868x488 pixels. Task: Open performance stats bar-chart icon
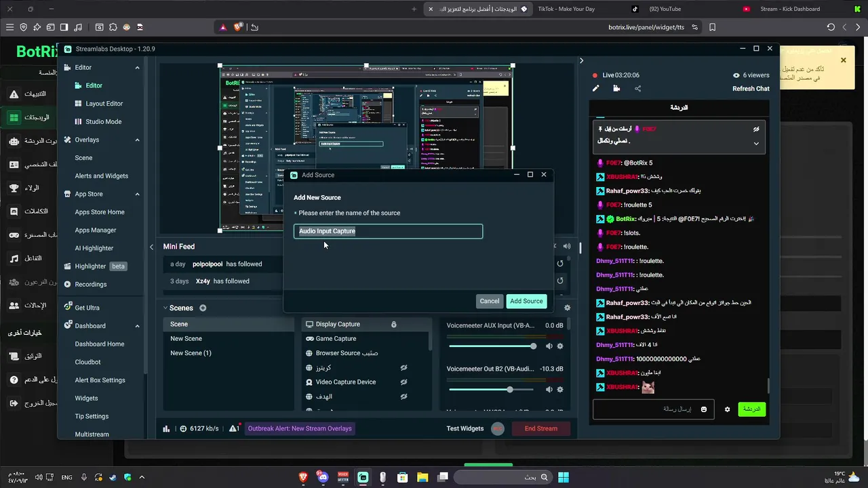click(x=166, y=429)
